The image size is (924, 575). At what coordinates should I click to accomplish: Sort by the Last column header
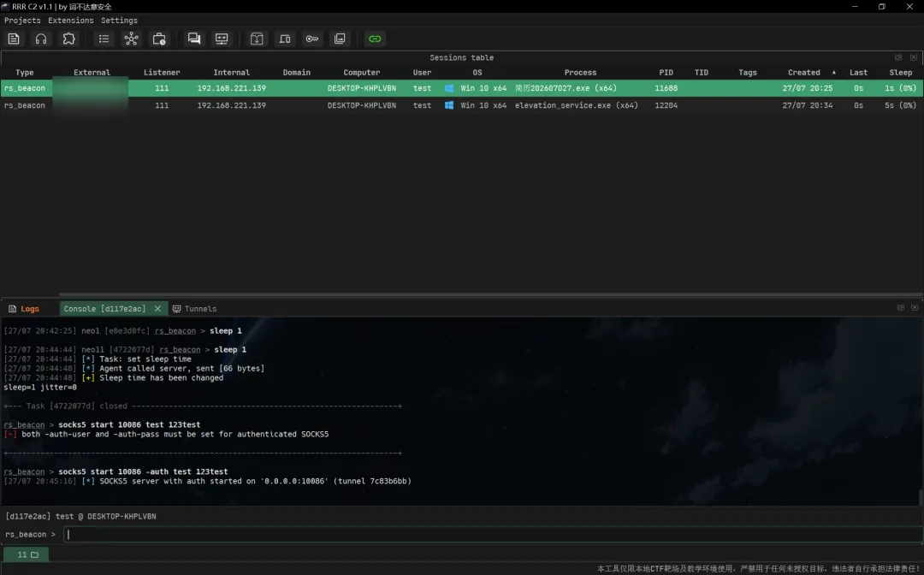pos(858,73)
